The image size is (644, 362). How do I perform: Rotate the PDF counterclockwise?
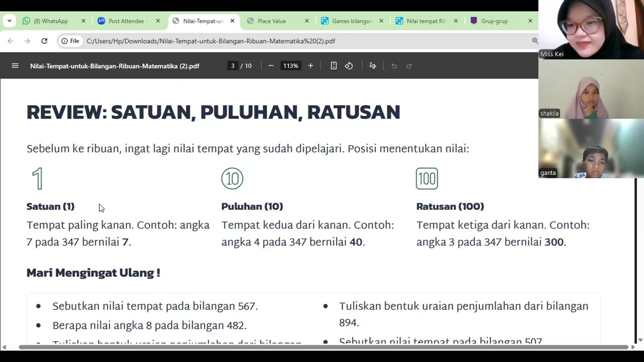click(349, 66)
